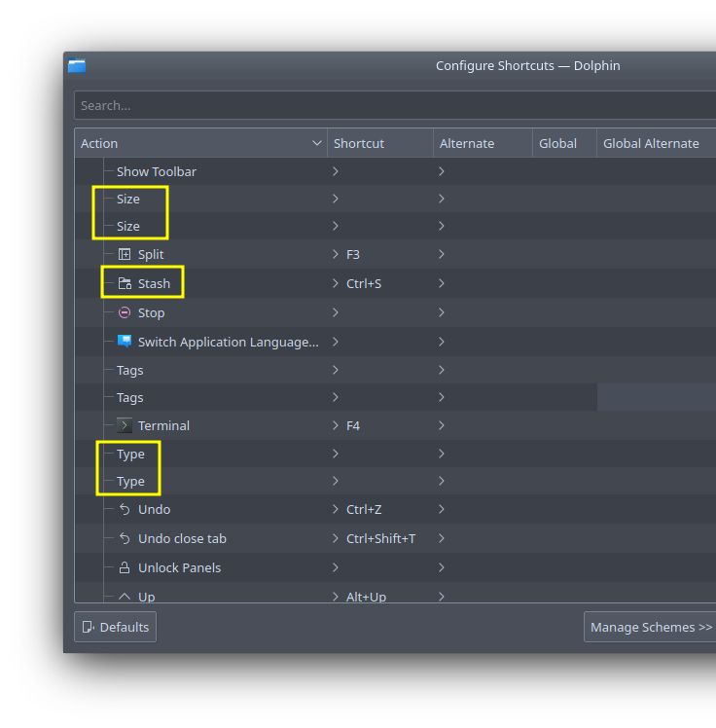Click the red Stop icon
The width and height of the screenshot is (716, 728).
125,312
